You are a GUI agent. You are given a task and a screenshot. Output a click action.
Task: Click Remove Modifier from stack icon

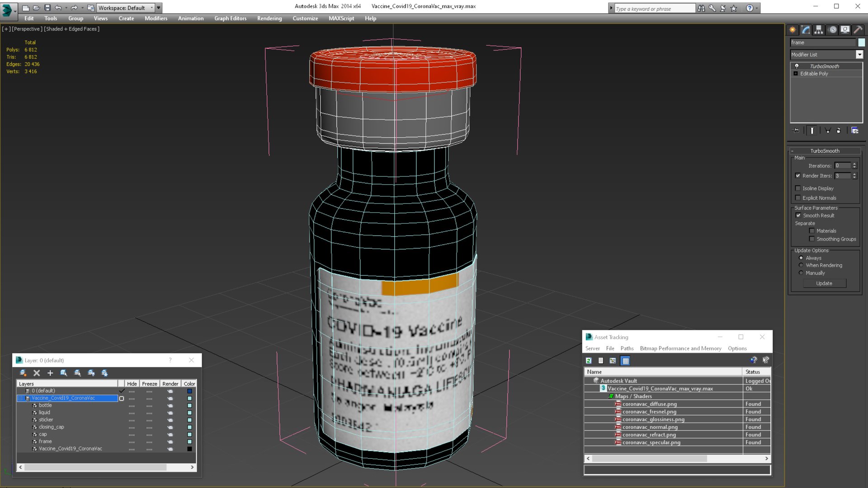click(x=839, y=130)
